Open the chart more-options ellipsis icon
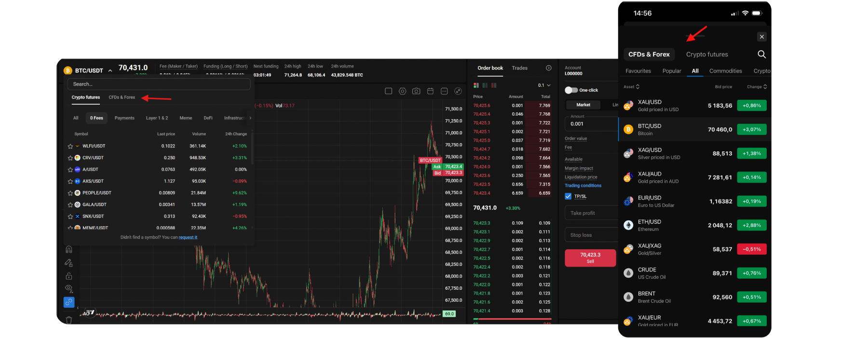Viewport: 868px width, 338px height. tap(444, 91)
